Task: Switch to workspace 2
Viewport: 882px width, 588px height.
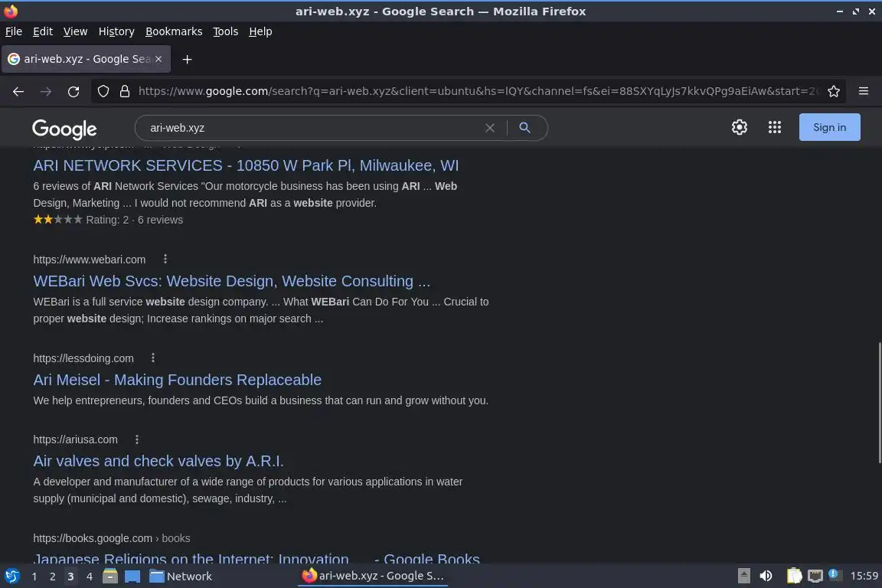Action: click(52, 577)
